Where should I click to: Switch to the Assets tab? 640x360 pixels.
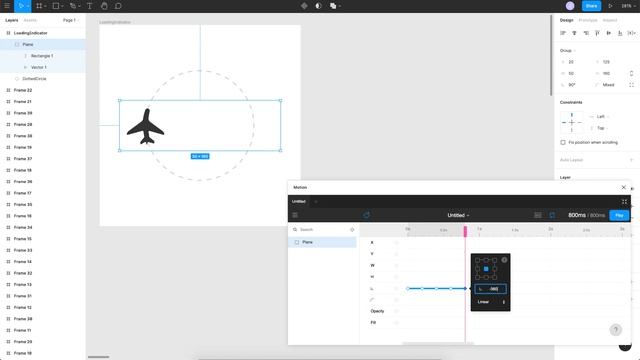click(x=30, y=20)
